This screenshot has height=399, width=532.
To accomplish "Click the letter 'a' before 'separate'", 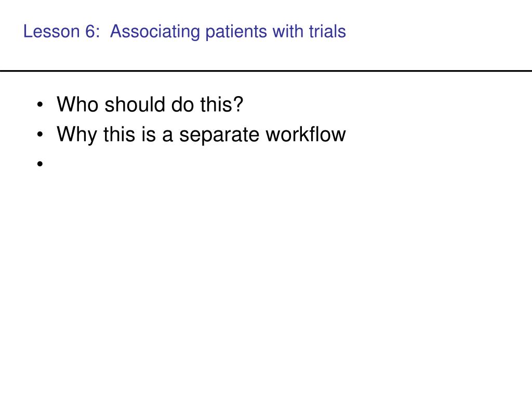I will pos(168,136).
